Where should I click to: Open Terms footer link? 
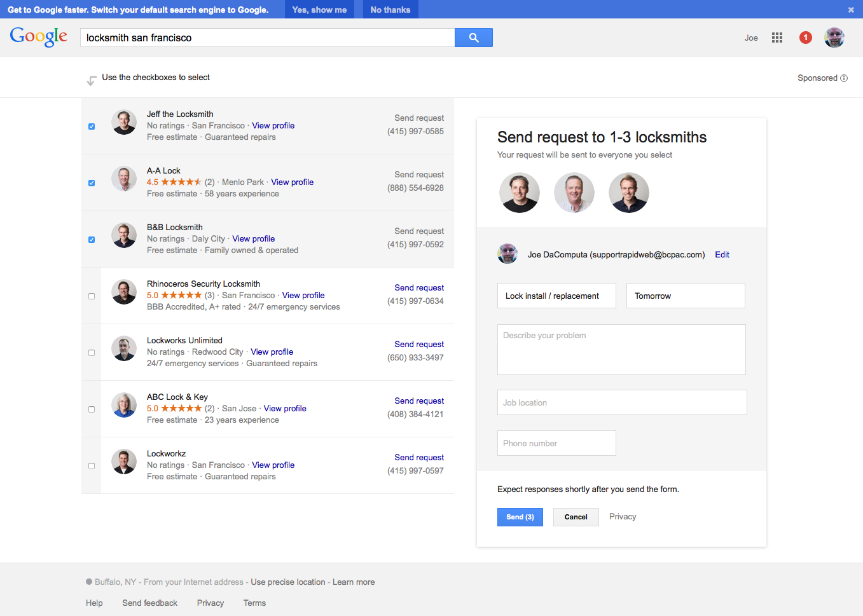(254, 603)
